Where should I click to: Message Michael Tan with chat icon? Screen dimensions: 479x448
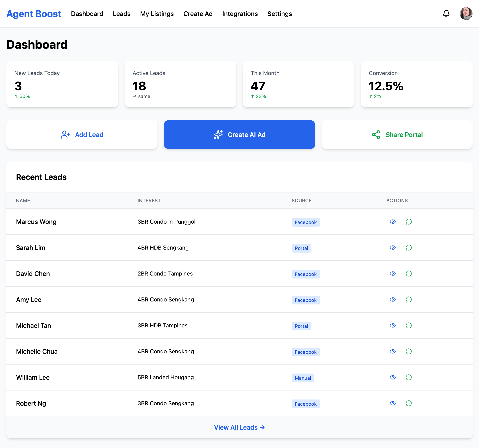408,326
